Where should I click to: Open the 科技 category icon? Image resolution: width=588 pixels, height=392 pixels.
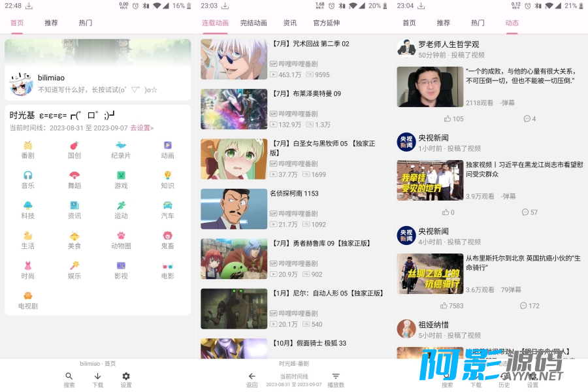[x=27, y=210]
